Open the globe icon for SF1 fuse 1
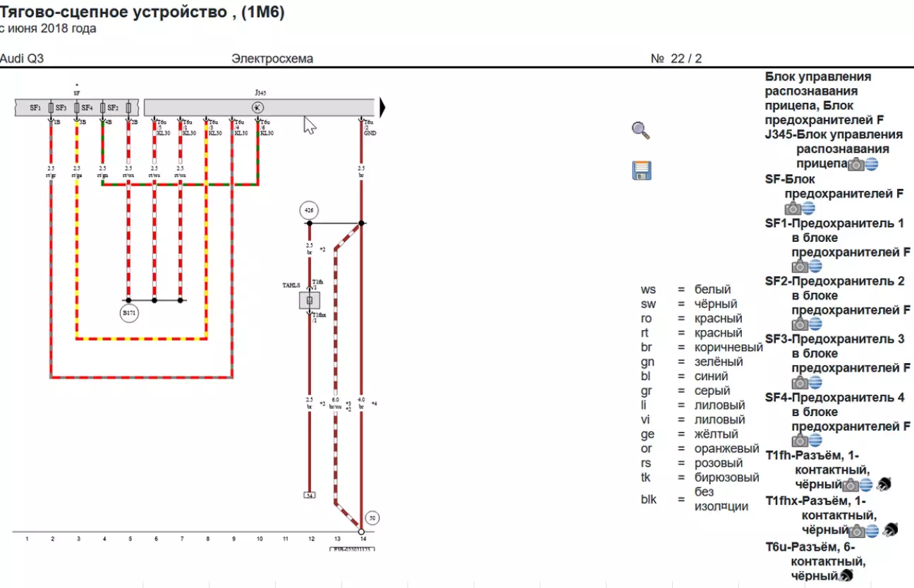 coord(815,267)
